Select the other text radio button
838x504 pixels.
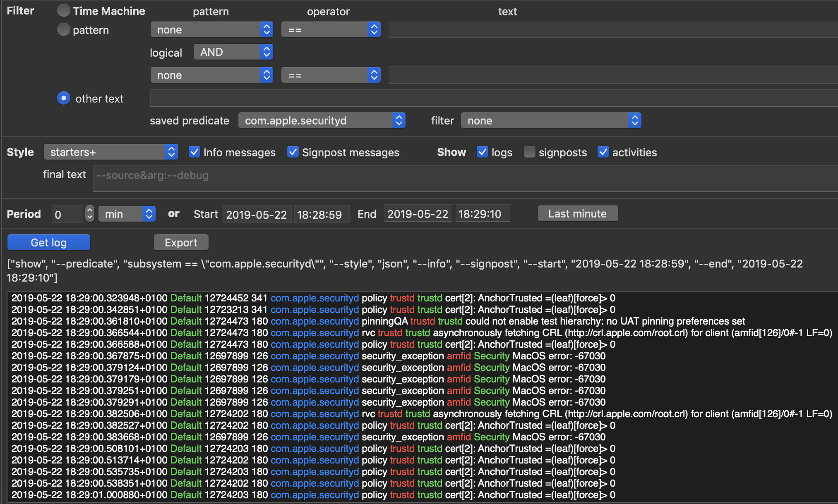click(63, 98)
